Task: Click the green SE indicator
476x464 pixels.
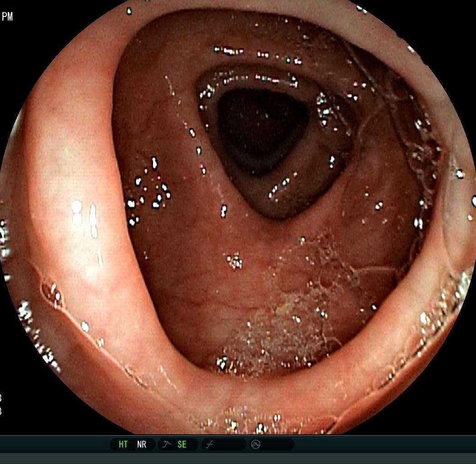Action: pyautogui.click(x=182, y=444)
